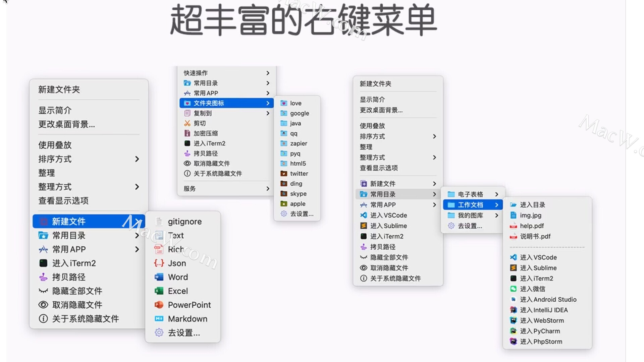Click Markdown option in new file submenu
The image size is (644, 362).
[187, 318]
